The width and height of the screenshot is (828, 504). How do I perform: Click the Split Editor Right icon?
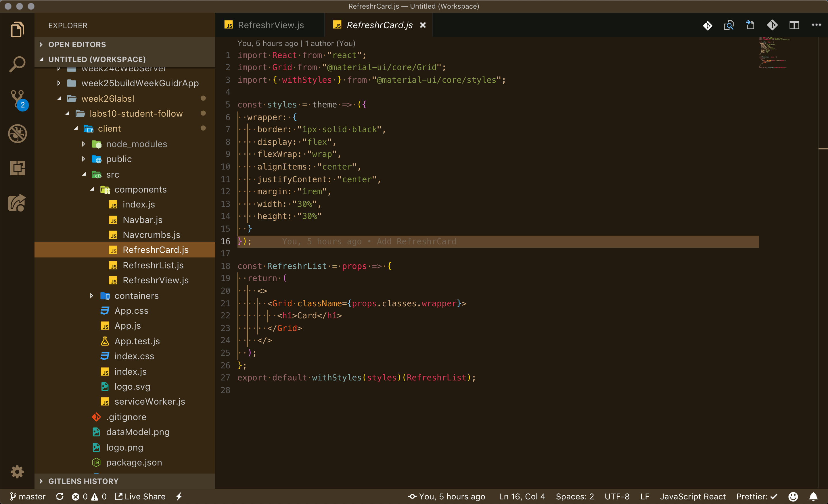794,25
